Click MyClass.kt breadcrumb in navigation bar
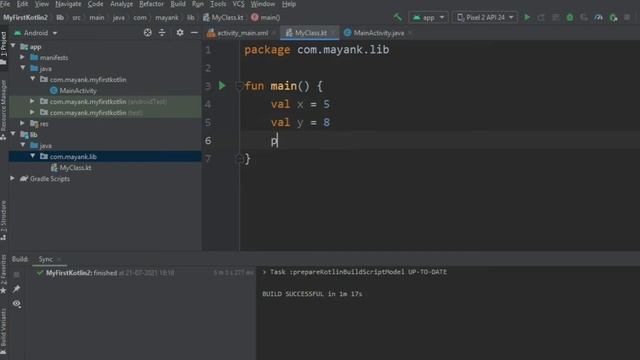Screen dimensions: 640x360 tap(224, 18)
